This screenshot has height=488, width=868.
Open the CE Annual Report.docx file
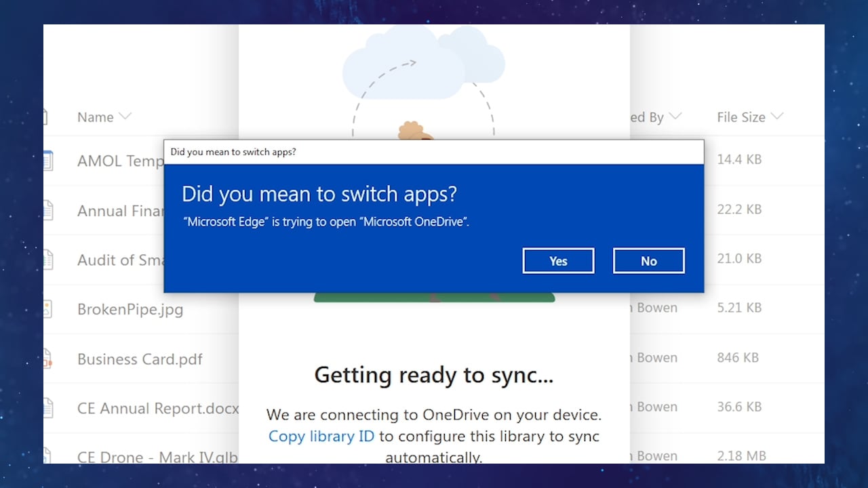(158, 409)
